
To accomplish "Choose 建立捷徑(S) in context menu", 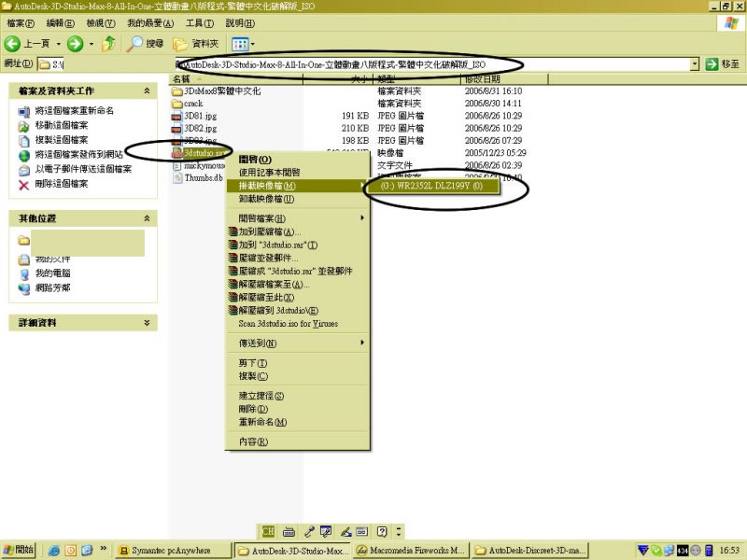I will pos(297,396).
